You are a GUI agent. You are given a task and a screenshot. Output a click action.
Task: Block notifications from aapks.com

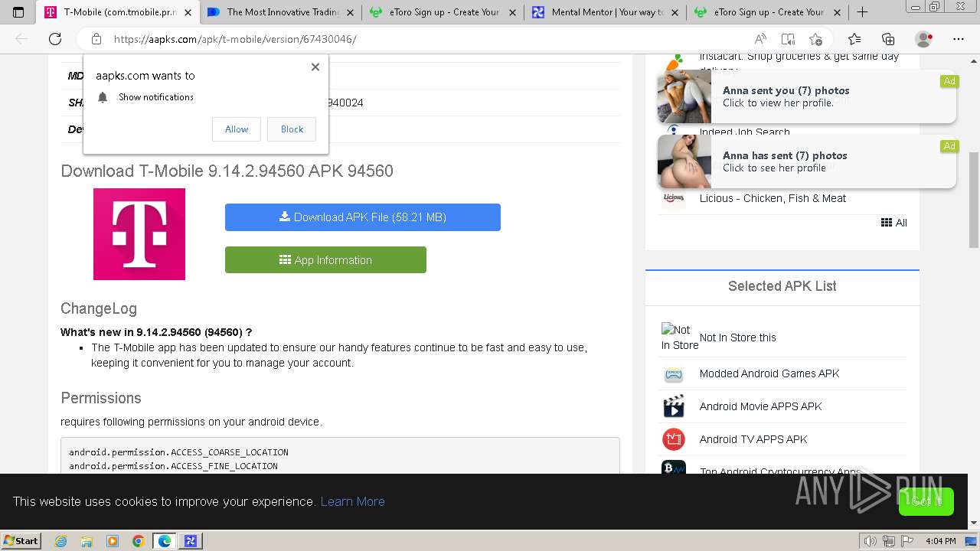click(292, 129)
